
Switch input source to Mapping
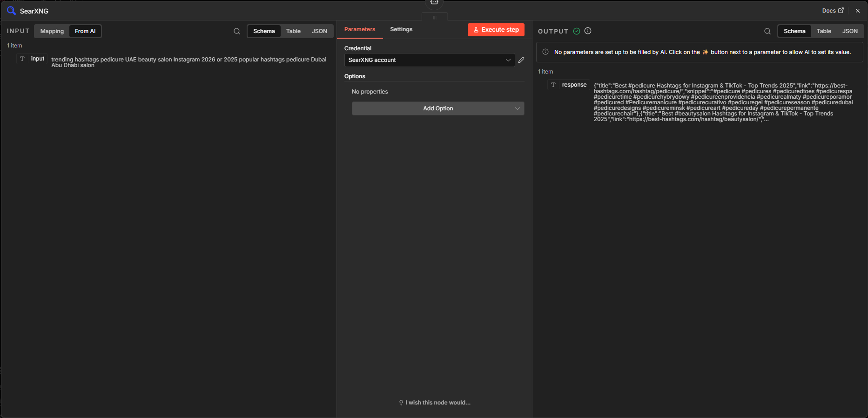tap(52, 31)
